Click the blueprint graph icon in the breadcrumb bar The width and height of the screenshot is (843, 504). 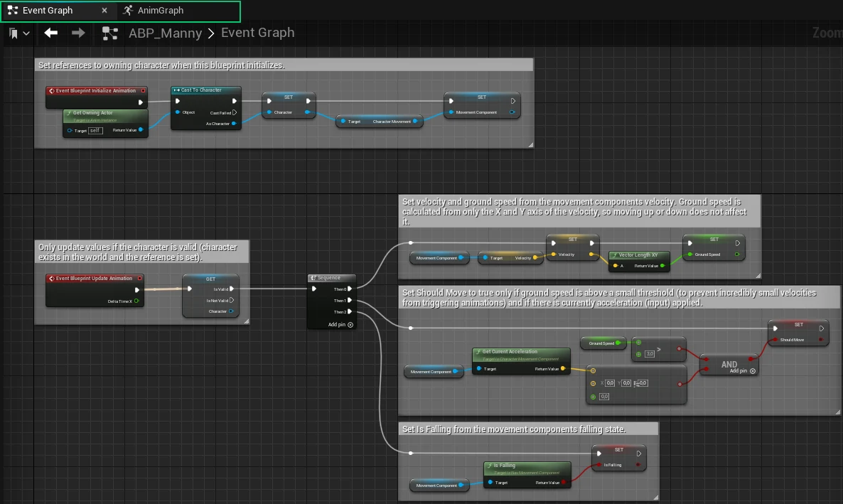coord(111,33)
